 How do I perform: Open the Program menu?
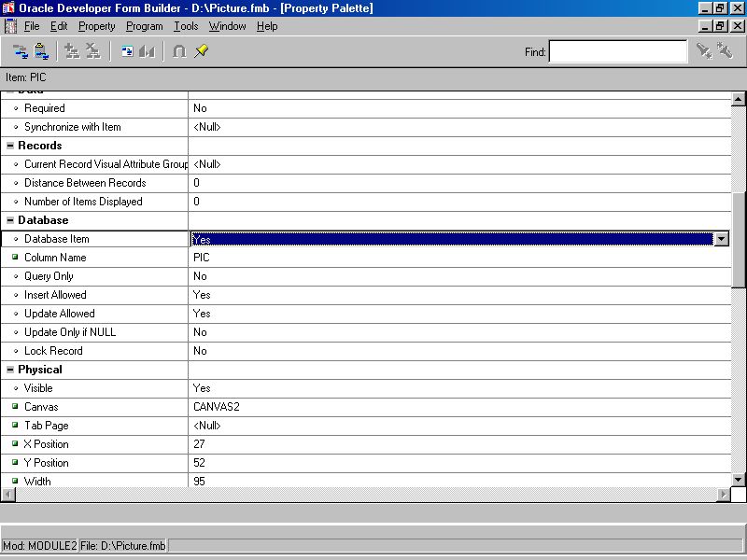144,26
